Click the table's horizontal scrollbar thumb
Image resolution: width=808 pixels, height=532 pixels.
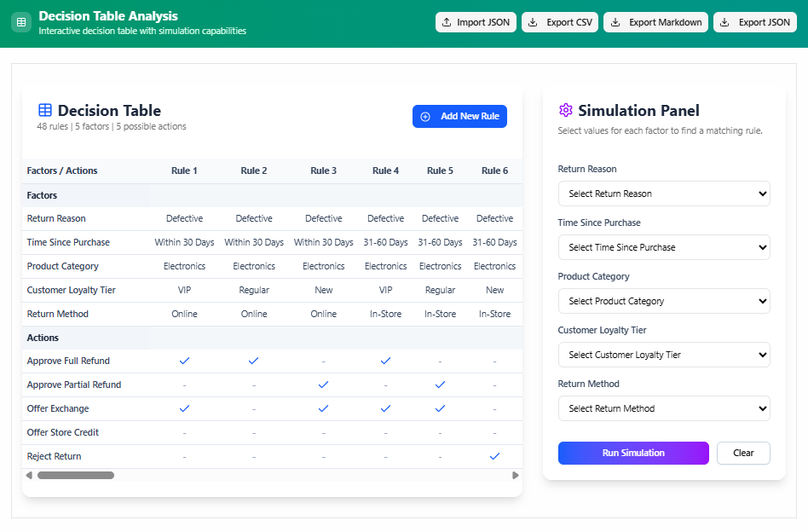click(75, 476)
